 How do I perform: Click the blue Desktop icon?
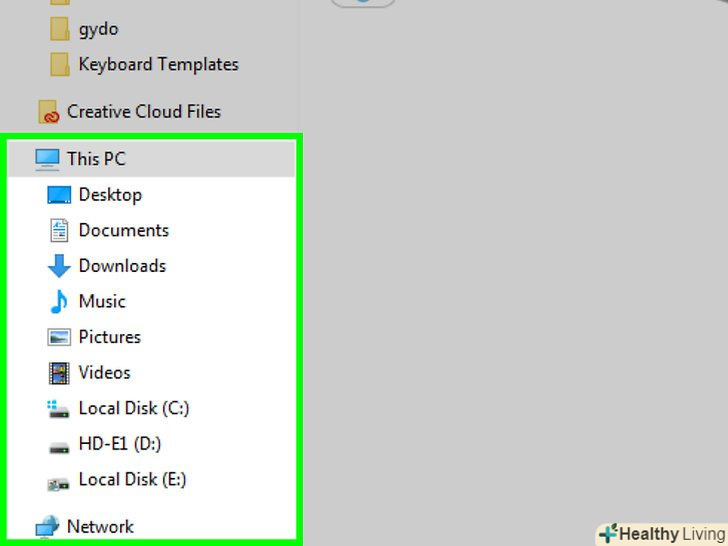pyautogui.click(x=60, y=195)
